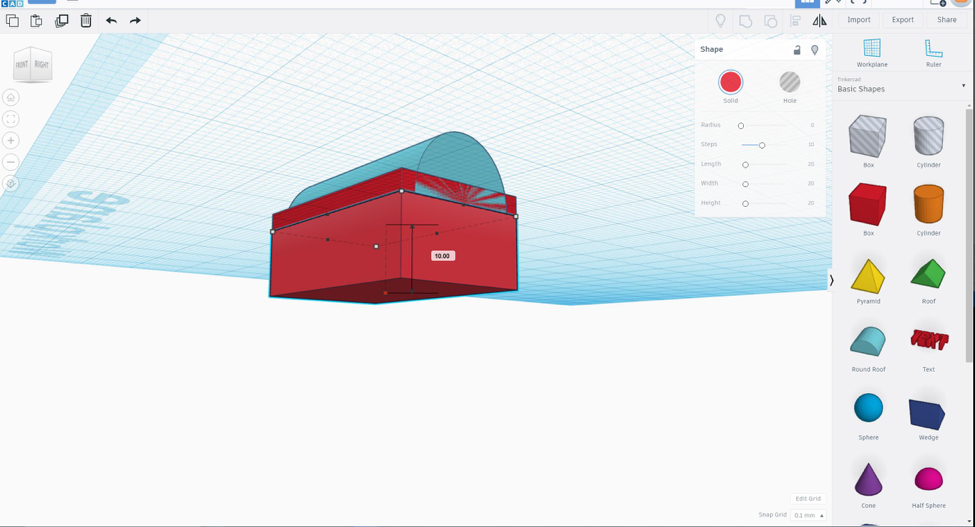Adjust the Radius slider handle
The image size is (975, 527).
point(741,126)
